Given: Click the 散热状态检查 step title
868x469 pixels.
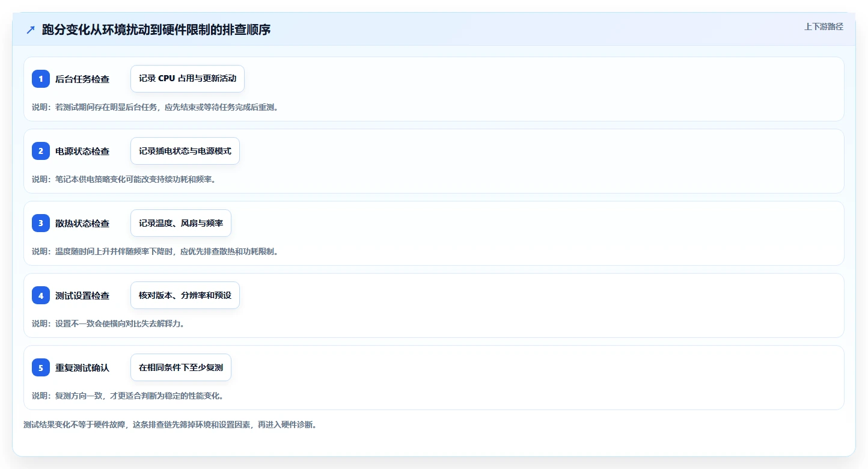Looking at the screenshot, I should [x=82, y=223].
